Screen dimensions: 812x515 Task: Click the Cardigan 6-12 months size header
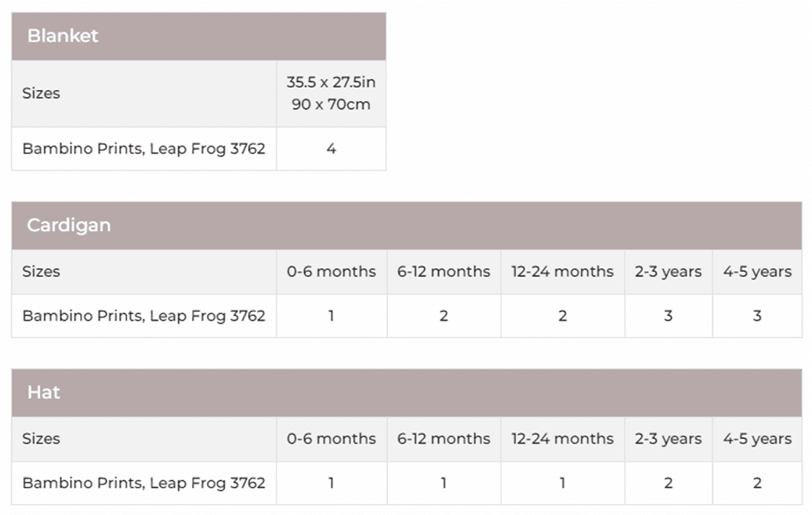[x=444, y=272]
